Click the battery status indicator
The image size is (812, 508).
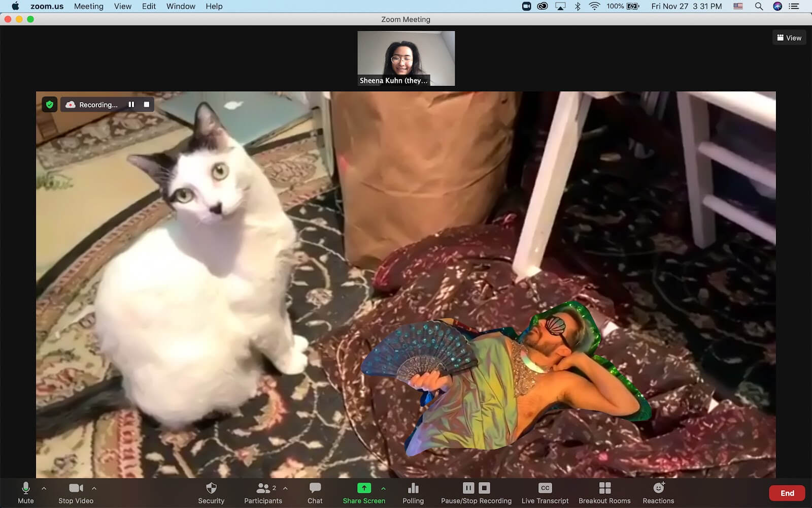[x=623, y=6]
